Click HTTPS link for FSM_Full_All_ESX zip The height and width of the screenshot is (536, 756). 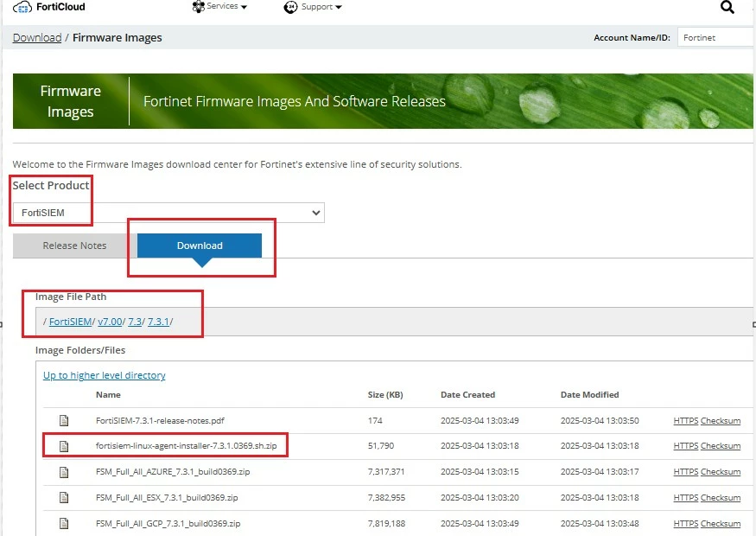686,497
